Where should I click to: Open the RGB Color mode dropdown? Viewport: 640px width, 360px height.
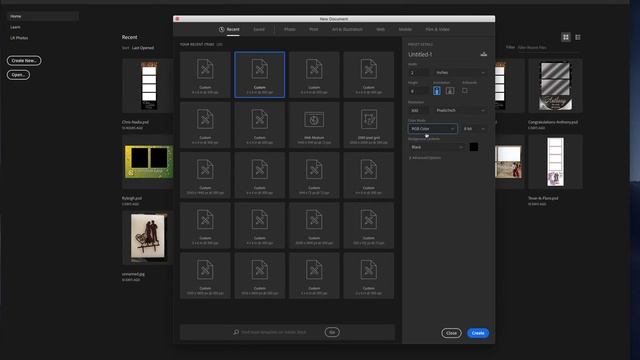tap(433, 129)
